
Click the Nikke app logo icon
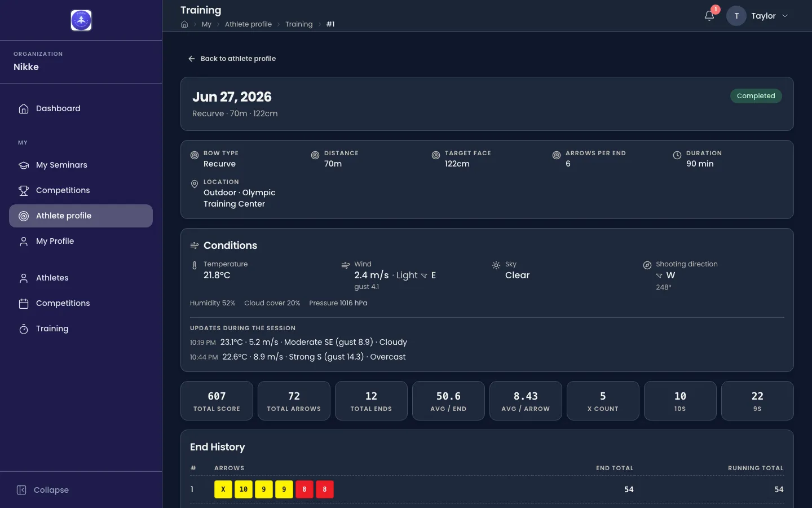coord(81,20)
